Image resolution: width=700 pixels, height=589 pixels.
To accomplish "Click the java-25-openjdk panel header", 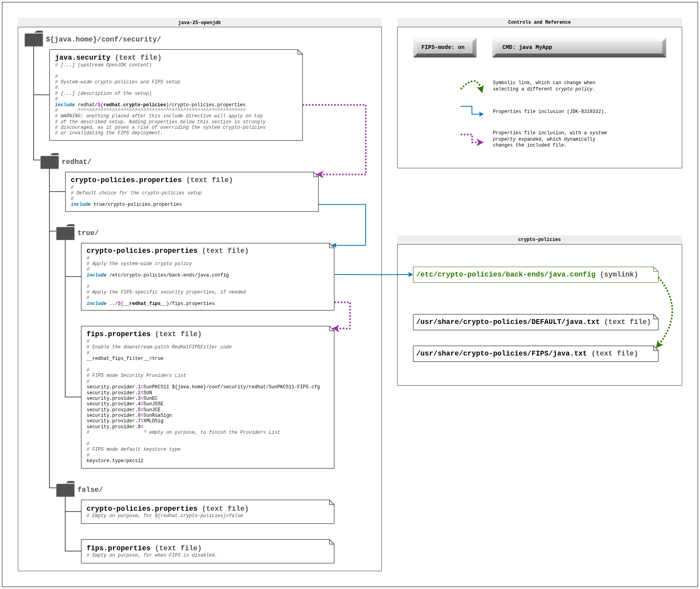I will [200, 23].
